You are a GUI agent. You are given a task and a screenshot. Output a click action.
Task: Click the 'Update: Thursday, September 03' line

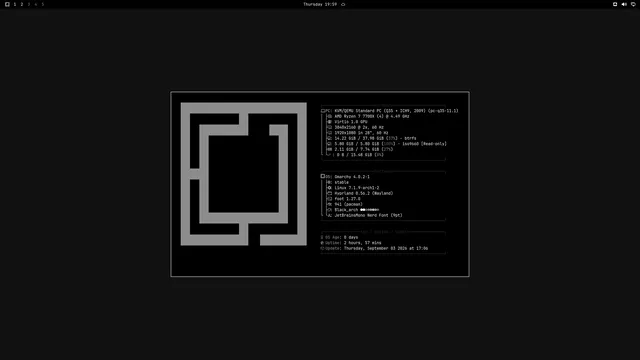pos(374,248)
